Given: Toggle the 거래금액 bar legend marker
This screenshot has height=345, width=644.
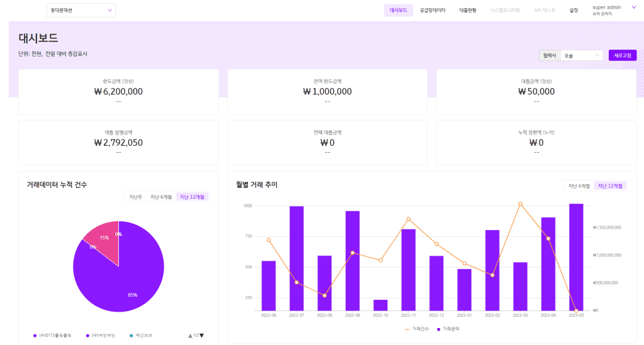Looking at the screenshot, I should pyautogui.click(x=439, y=329).
